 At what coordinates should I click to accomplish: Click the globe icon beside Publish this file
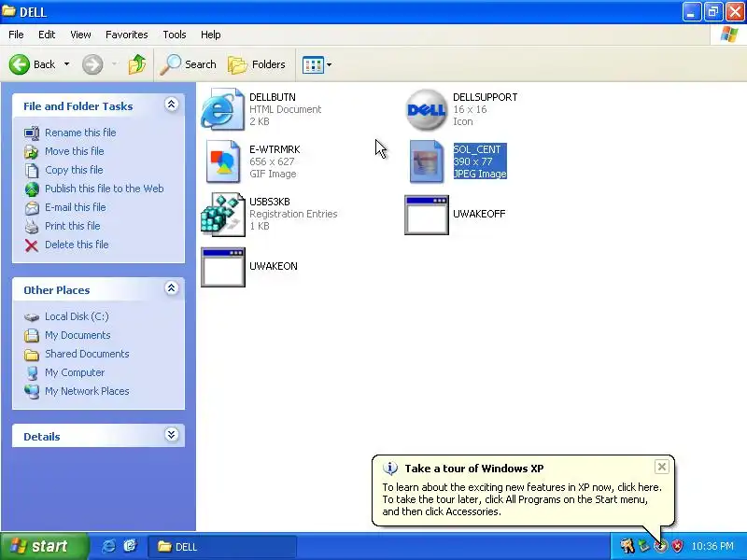pos(32,189)
